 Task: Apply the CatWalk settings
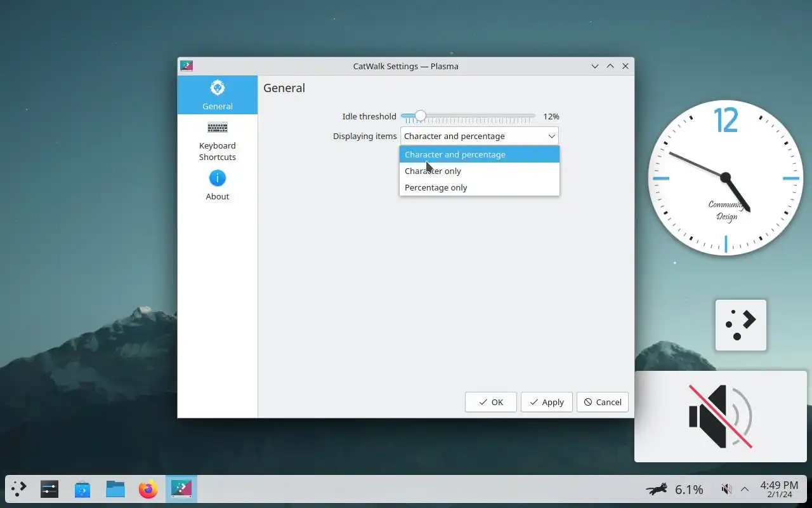click(x=547, y=402)
